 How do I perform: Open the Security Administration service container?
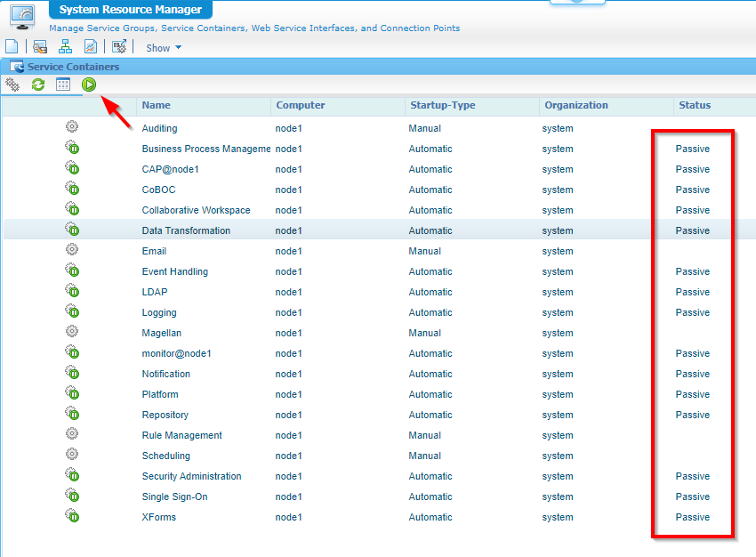[x=191, y=476]
